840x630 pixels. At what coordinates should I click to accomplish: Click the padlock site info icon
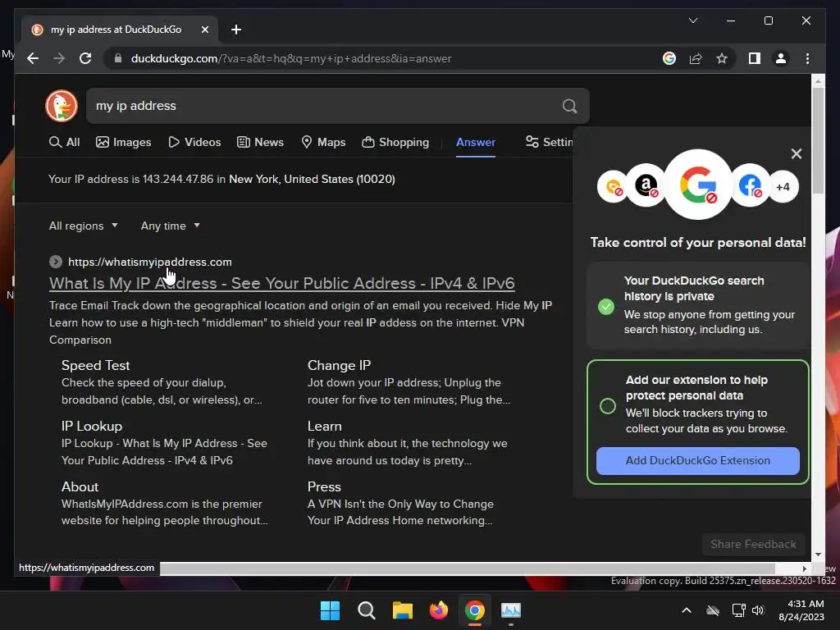(x=118, y=58)
